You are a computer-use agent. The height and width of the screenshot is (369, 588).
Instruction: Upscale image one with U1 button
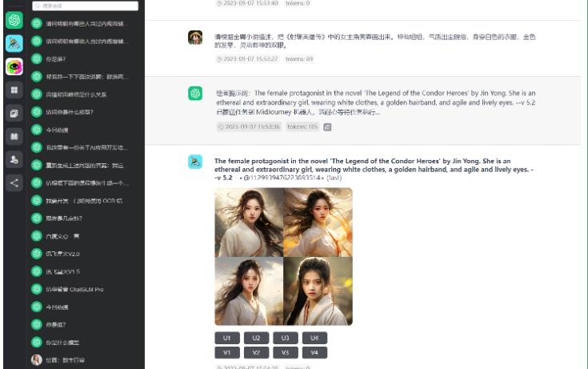click(227, 338)
